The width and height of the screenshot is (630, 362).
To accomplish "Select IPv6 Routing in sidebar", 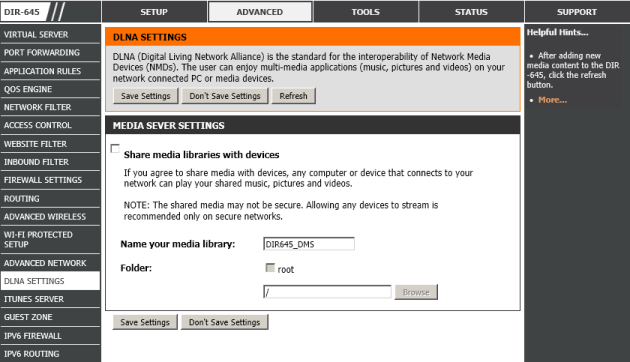I will point(50,354).
